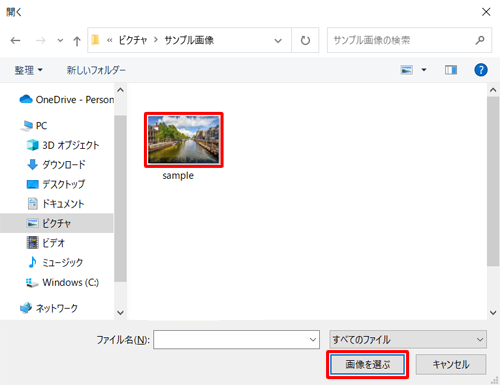Select OneDrive - Personal in sidebar
The width and height of the screenshot is (500, 385).
[67, 100]
